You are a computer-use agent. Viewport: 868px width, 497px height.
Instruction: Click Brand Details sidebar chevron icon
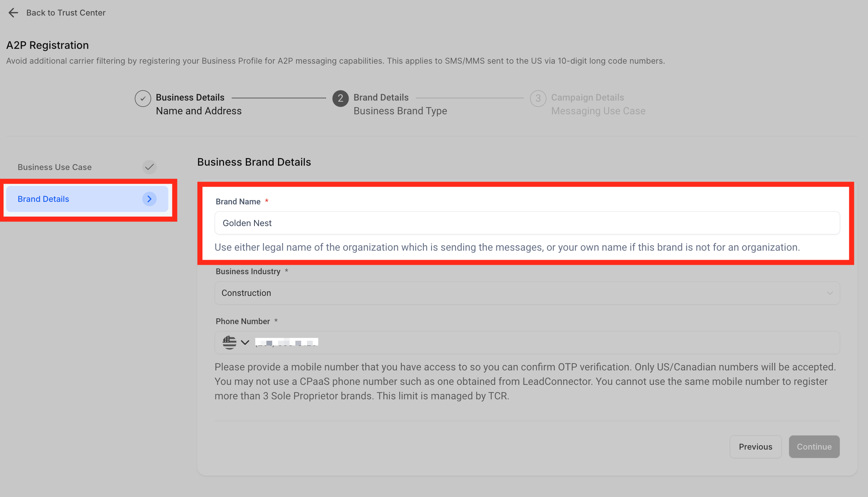pos(149,199)
